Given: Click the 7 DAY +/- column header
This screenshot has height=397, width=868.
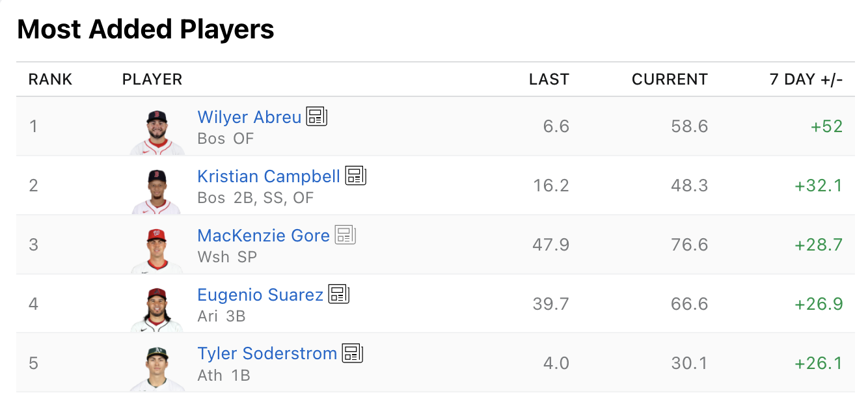Looking at the screenshot, I should [806, 79].
